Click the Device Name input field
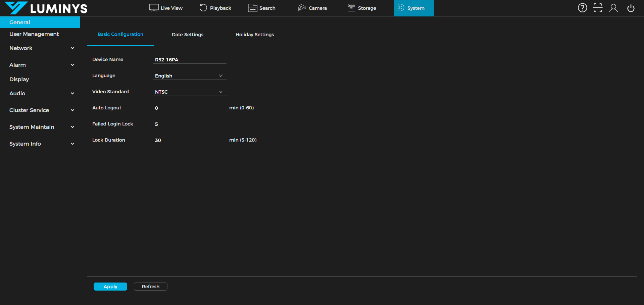Screen dimensions: 644x305 pyautogui.click(x=189, y=60)
